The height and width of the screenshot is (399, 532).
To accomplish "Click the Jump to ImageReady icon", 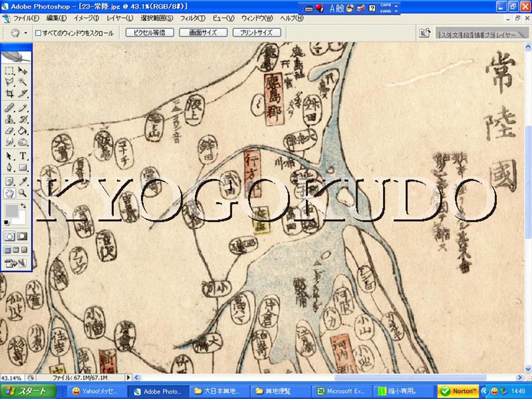I will pos(16,263).
